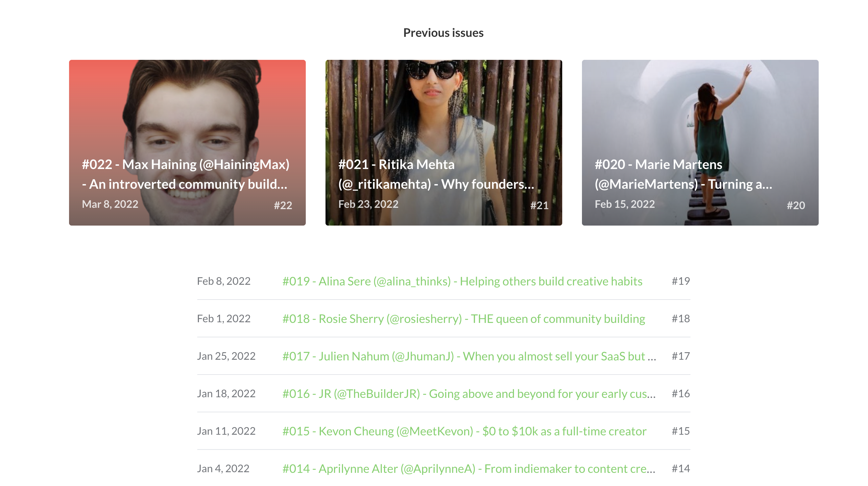Open issue #019 Alina Sere link
Viewport: 868px width, 486px height.
(x=462, y=281)
